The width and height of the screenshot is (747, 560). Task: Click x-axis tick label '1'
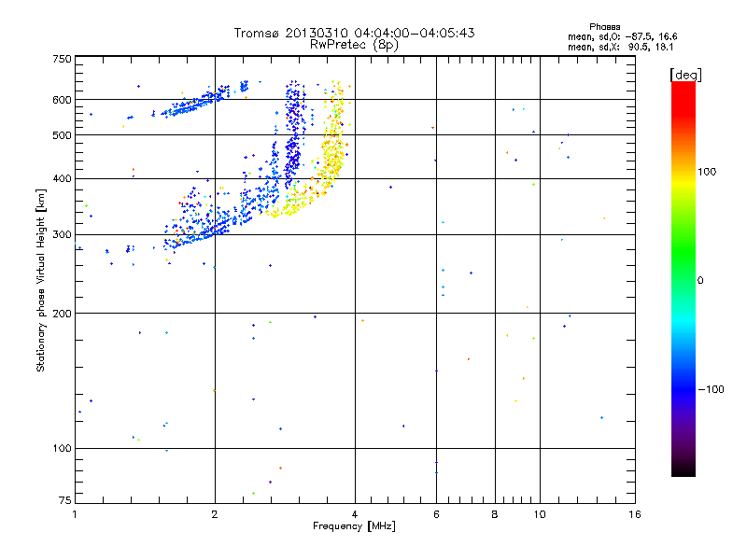(x=75, y=514)
